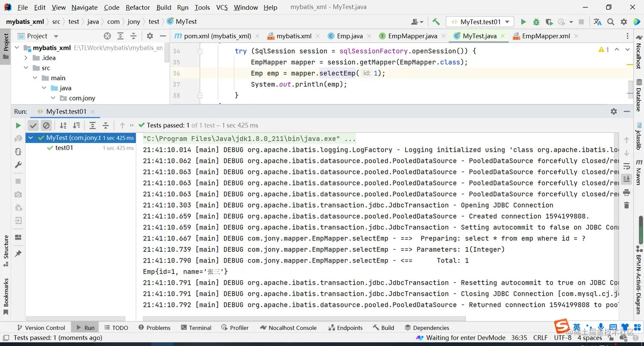Open the Project panel options gear
This screenshot has height=346, width=644.
[x=149, y=36]
